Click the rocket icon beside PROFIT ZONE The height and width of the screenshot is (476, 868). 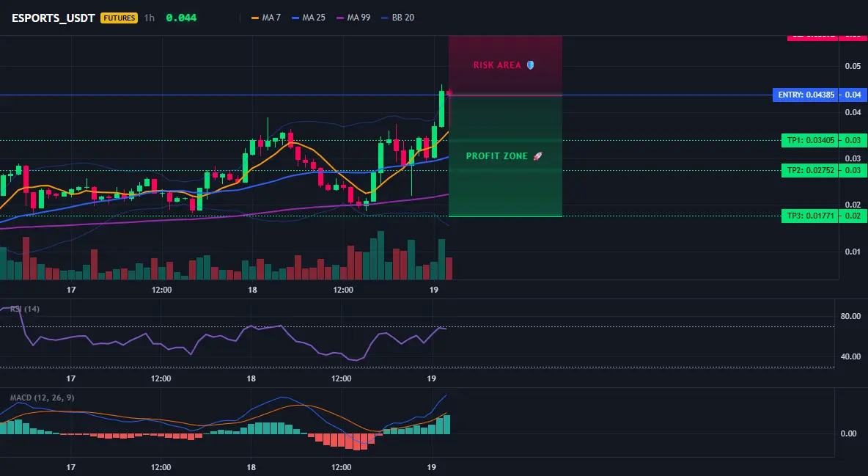[x=537, y=156]
